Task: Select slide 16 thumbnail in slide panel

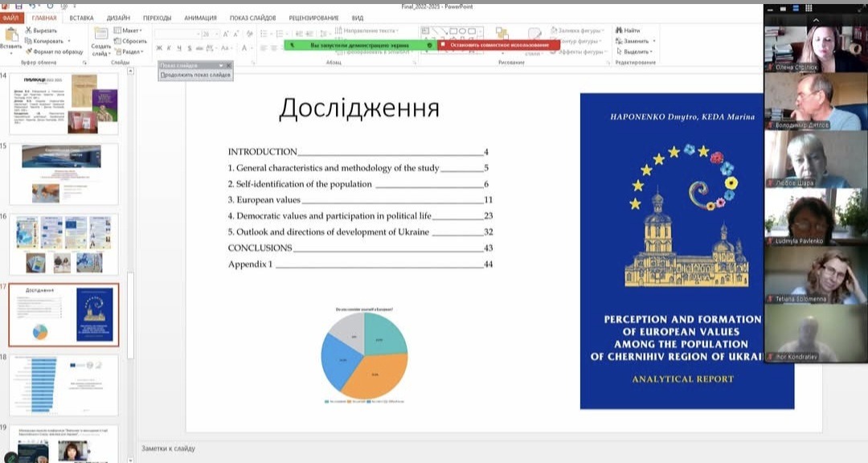Action: [x=63, y=244]
